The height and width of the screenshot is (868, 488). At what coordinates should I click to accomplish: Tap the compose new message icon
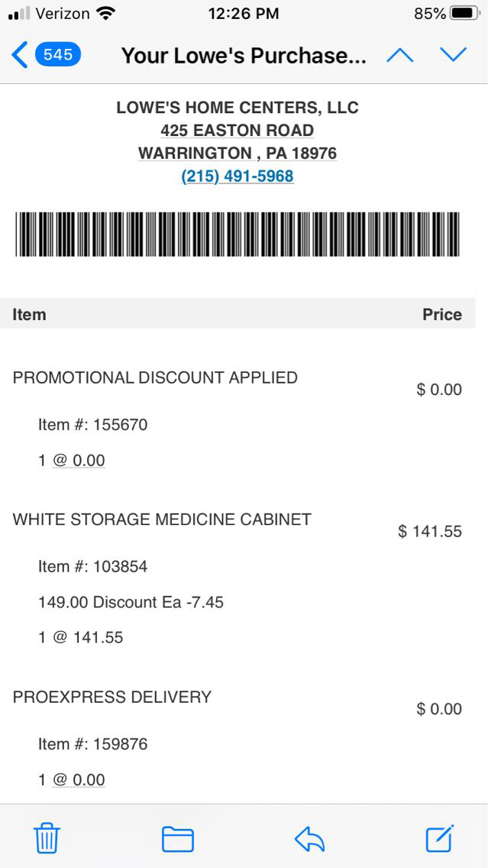tap(440, 838)
